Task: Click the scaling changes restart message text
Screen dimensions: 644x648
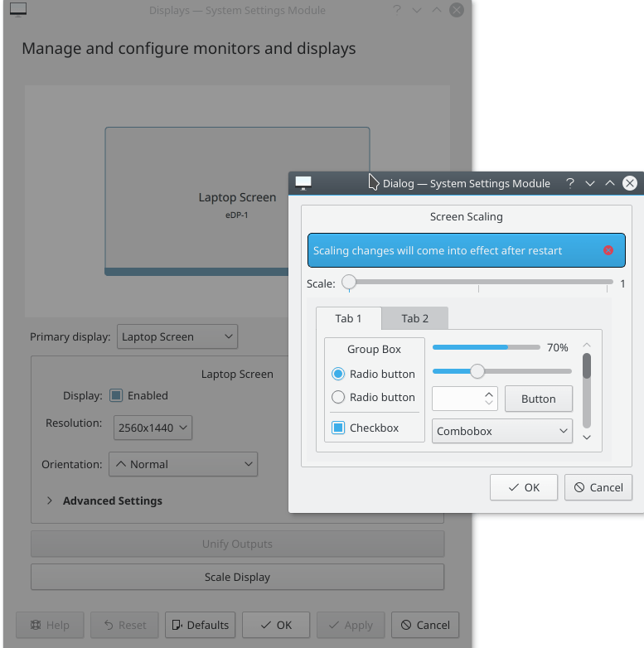Action: 438,250
